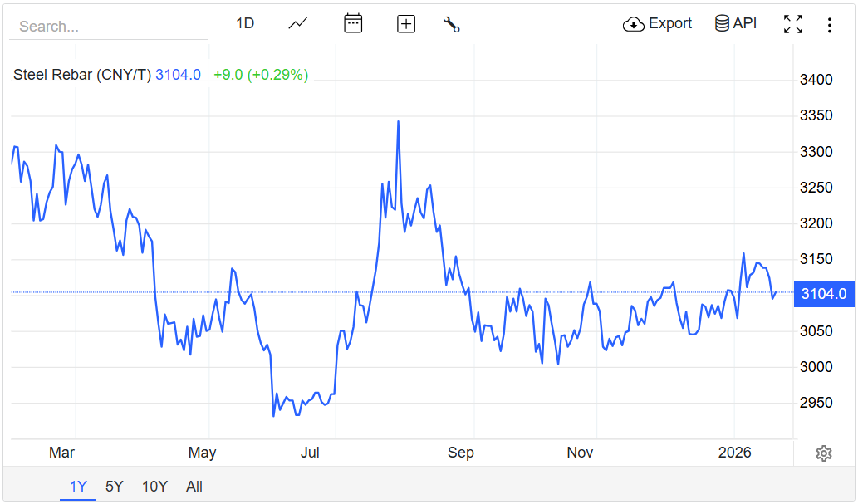The width and height of the screenshot is (858, 504).
Task: Open chart settings gear icon
Action: 824,453
